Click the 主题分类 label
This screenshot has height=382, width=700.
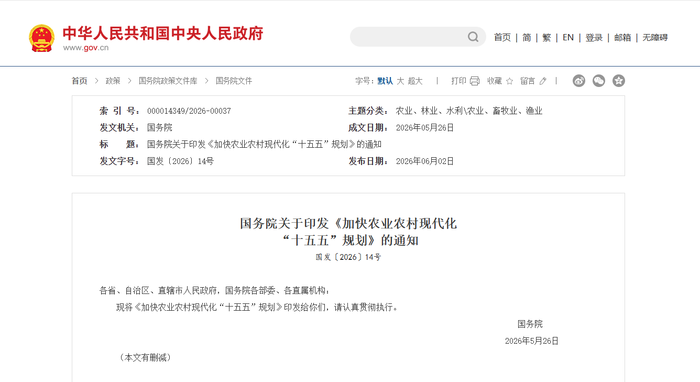point(368,111)
